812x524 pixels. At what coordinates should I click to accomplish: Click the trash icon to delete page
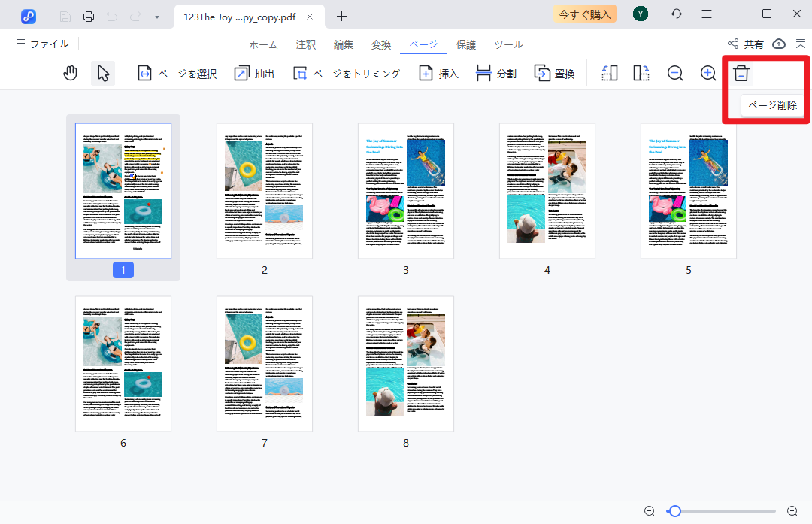click(x=741, y=73)
